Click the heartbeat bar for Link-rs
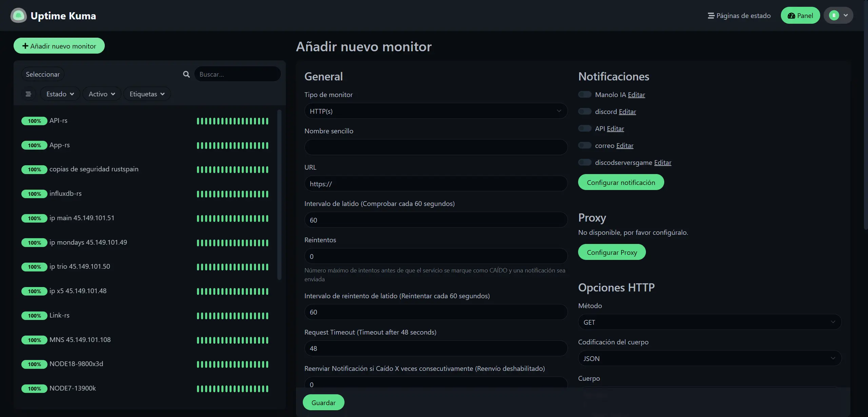Image resolution: width=868 pixels, height=417 pixels. (233, 316)
